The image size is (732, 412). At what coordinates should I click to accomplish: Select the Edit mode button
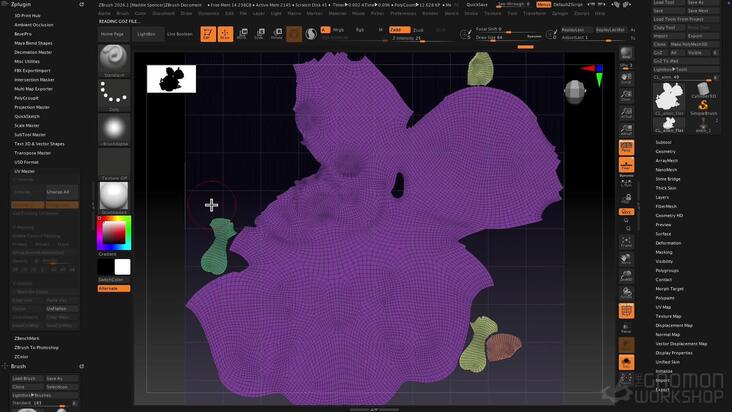208,34
